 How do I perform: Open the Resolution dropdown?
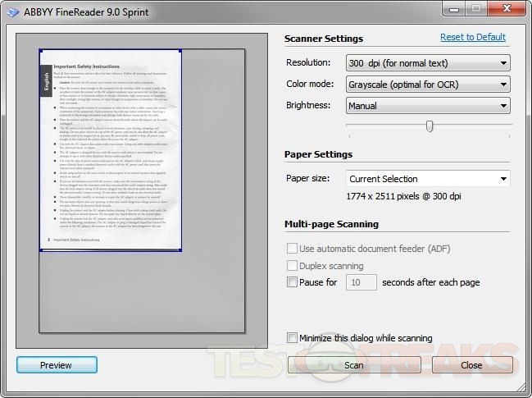pos(427,62)
